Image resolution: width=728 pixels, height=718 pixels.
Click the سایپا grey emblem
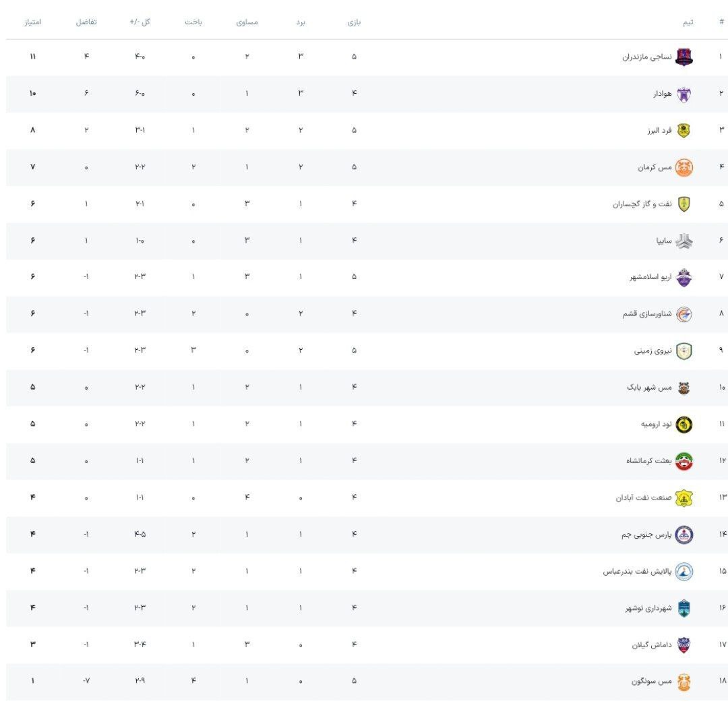tap(684, 241)
